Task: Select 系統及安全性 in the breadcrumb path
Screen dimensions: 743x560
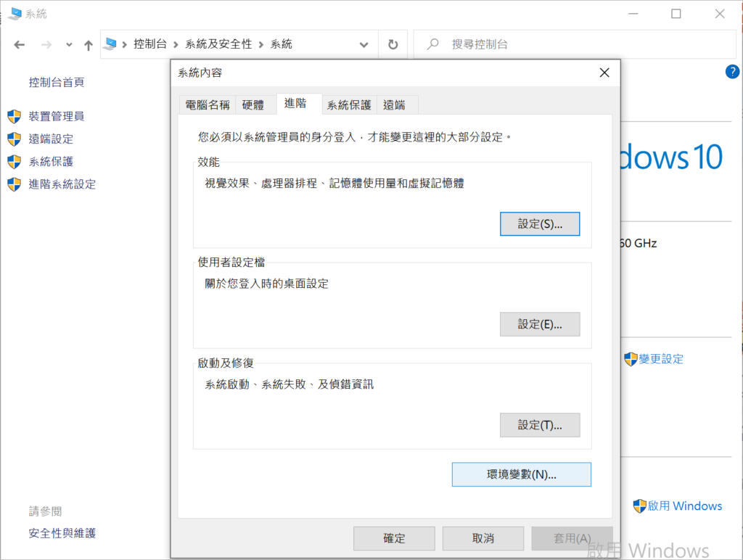Action: (218, 44)
